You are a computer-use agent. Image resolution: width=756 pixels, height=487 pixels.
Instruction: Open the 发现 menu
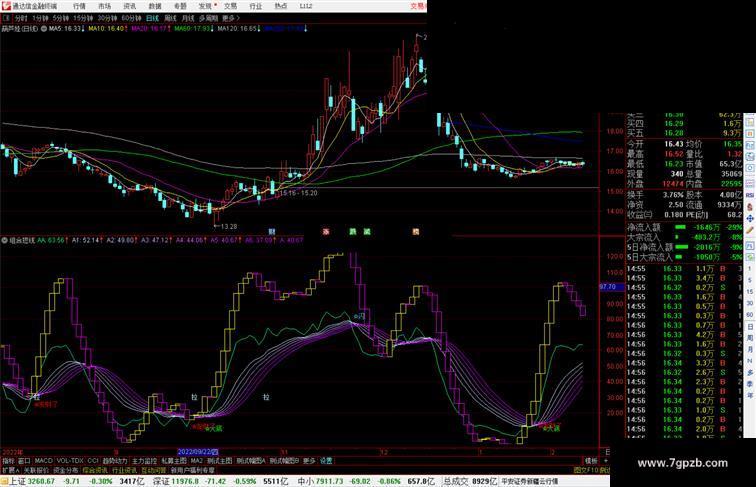(205, 6)
